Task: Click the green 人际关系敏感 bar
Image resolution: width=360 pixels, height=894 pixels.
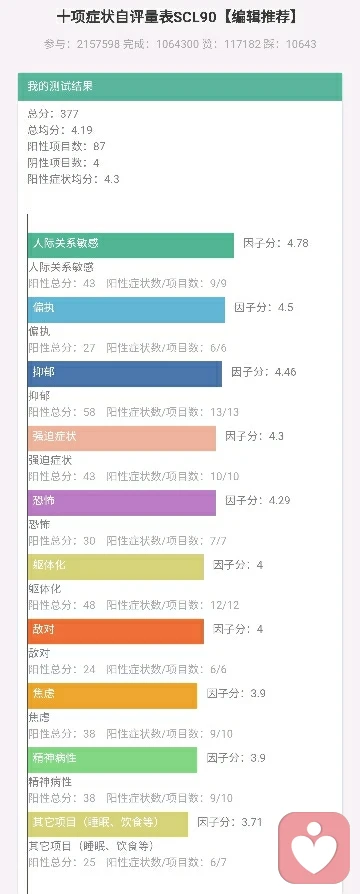Action: [131, 245]
